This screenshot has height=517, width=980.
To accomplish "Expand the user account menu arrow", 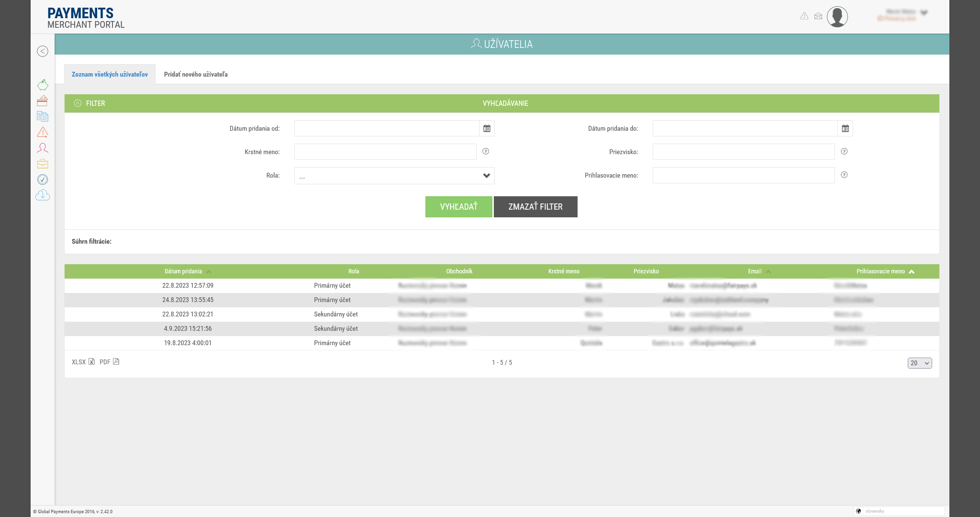I will point(924,13).
